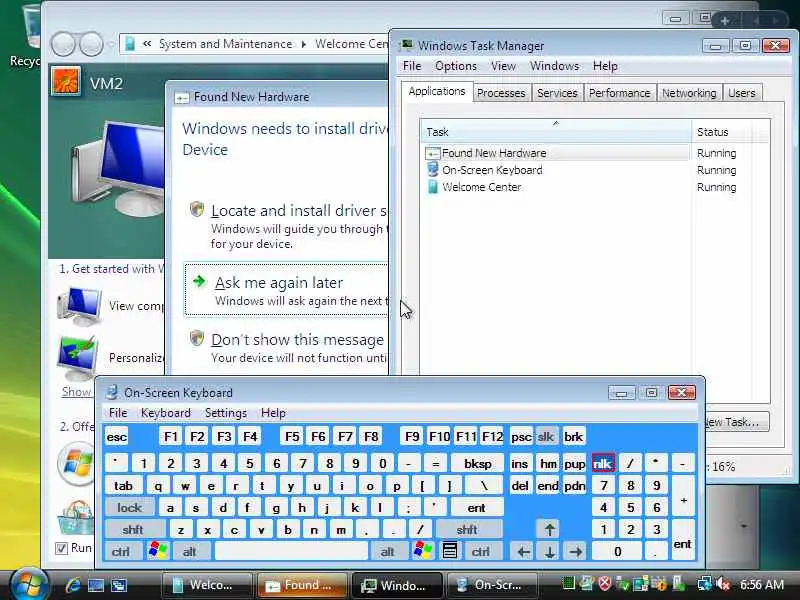Screen dimensions: 800x600
Task: Click right Windows logo key on keyboard
Action: [423, 551]
